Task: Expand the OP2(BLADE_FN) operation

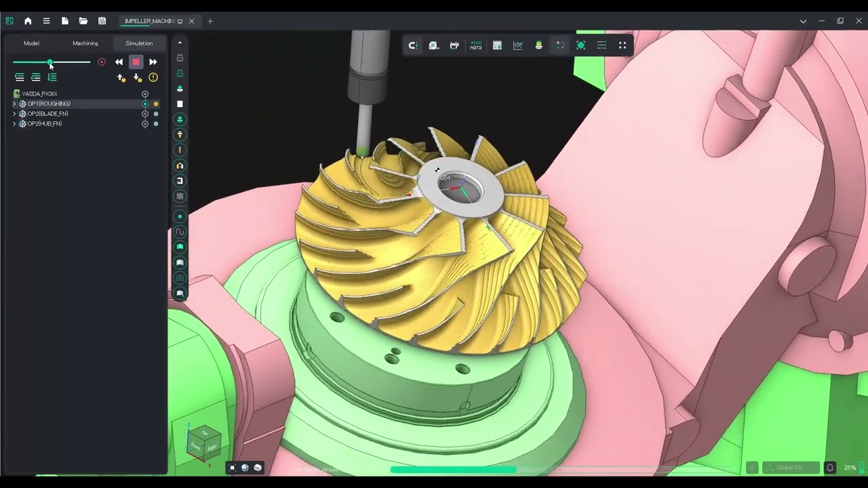Action: pos(14,114)
